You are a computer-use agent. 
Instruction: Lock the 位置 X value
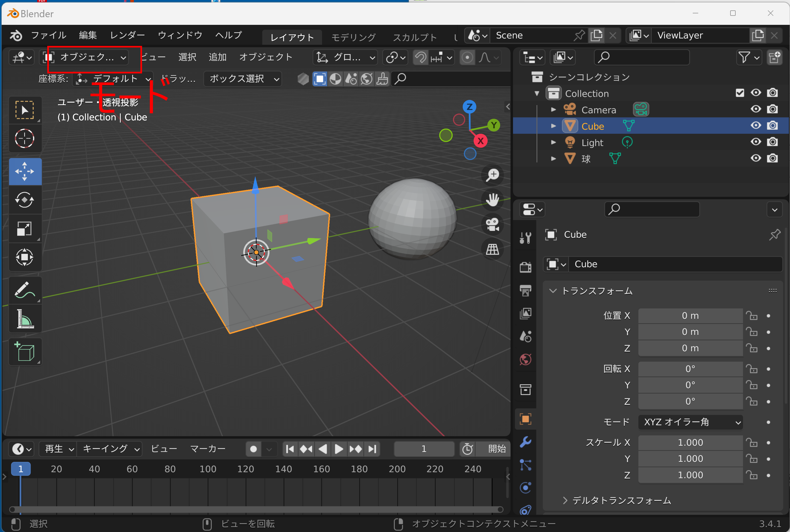752,316
